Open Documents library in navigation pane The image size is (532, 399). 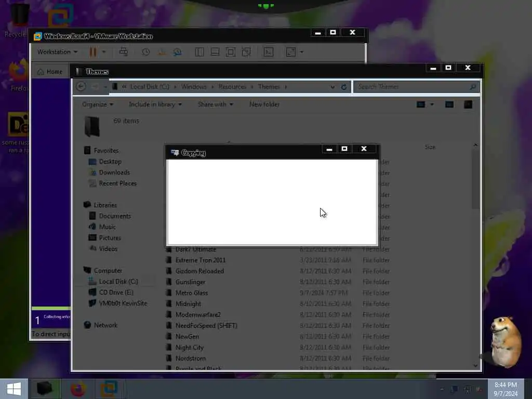115,216
